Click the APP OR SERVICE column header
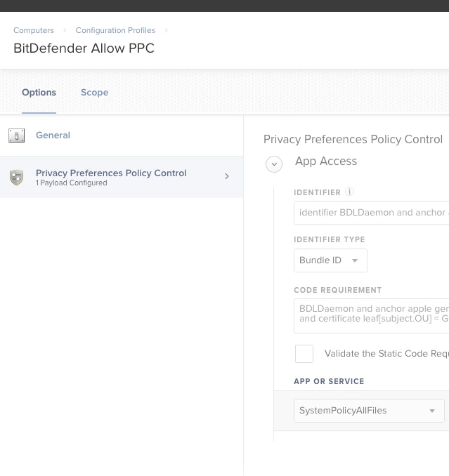This screenshot has height=476, width=449. (x=329, y=381)
